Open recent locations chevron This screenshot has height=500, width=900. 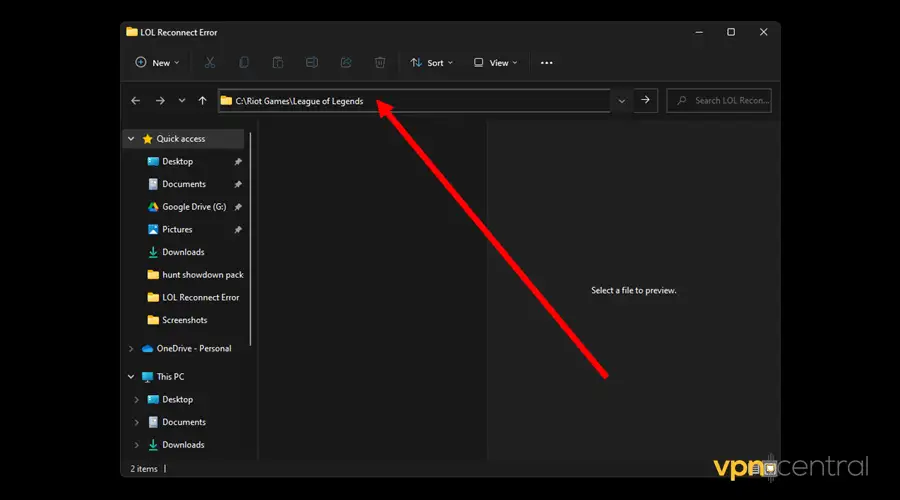pos(181,100)
